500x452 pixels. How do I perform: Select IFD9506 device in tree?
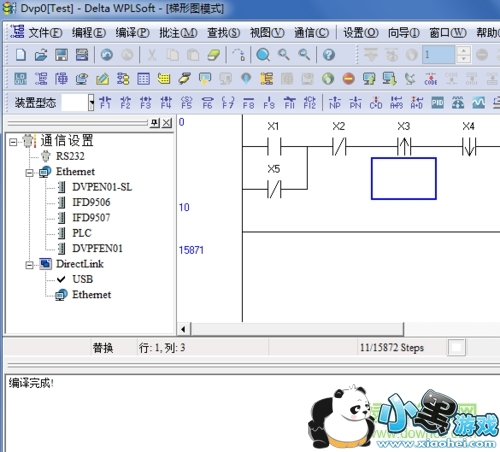click(91, 202)
